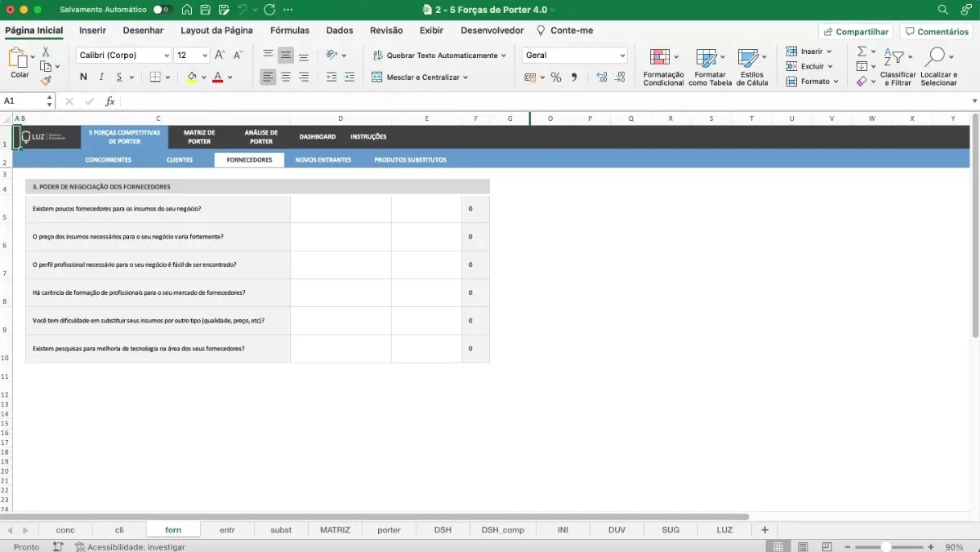The image size is (980, 552).
Task: Click the Cut scissors icon
Action: (46, 52)
